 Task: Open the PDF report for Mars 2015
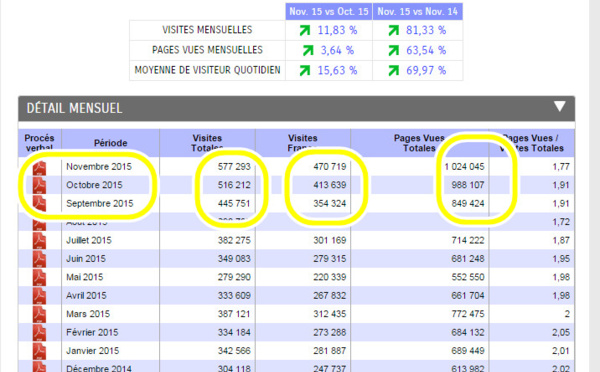click(x=39, y=315)
